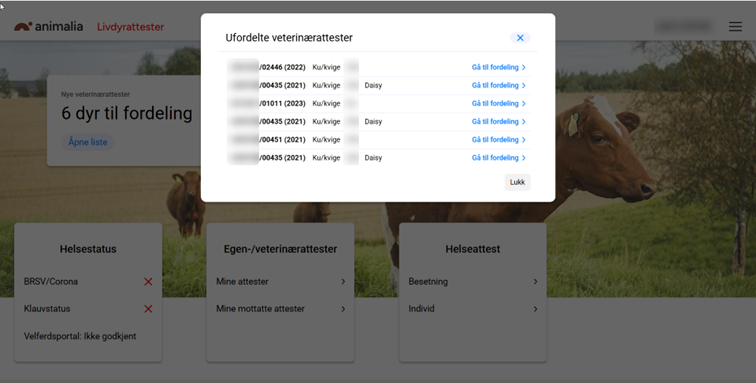Open Gå til fordeling for /02446 (2022)
Viewport: 756px width, 383px height.
(499, 67)
